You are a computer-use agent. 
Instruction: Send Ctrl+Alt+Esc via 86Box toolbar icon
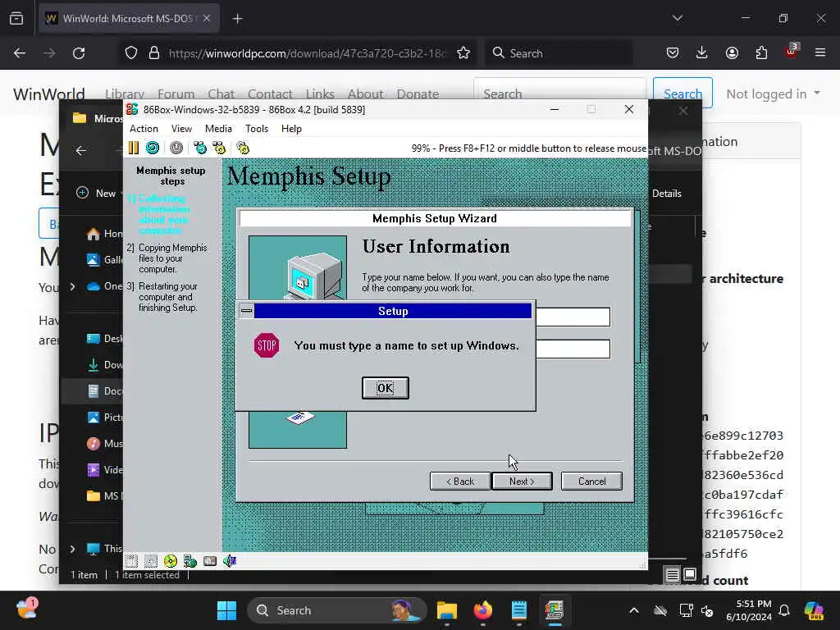219,148
